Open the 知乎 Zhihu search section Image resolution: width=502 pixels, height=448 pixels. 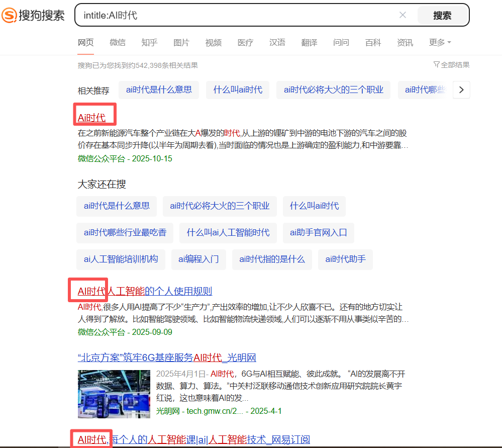click(x=149, y=43)
